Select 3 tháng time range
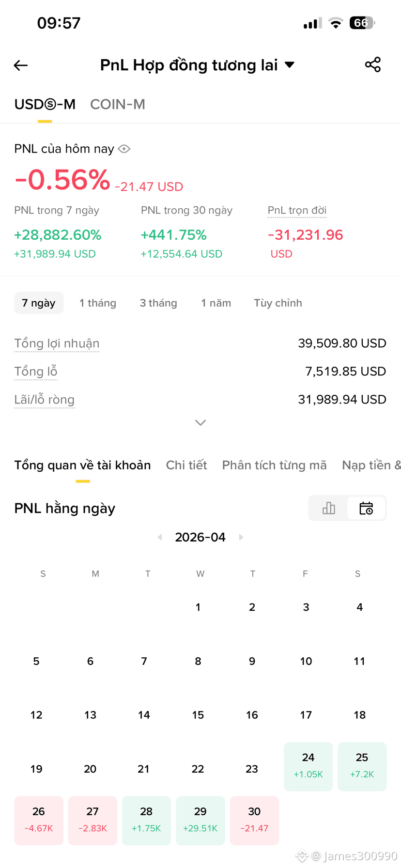Viewport: 401px width, 868px height. (158, 303)
